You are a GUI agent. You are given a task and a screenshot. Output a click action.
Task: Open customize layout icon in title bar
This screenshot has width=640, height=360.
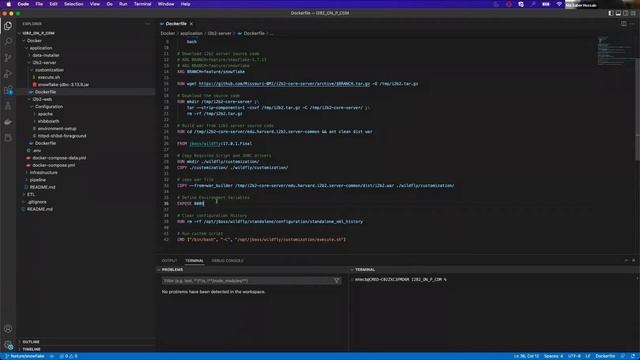[633, 13]
